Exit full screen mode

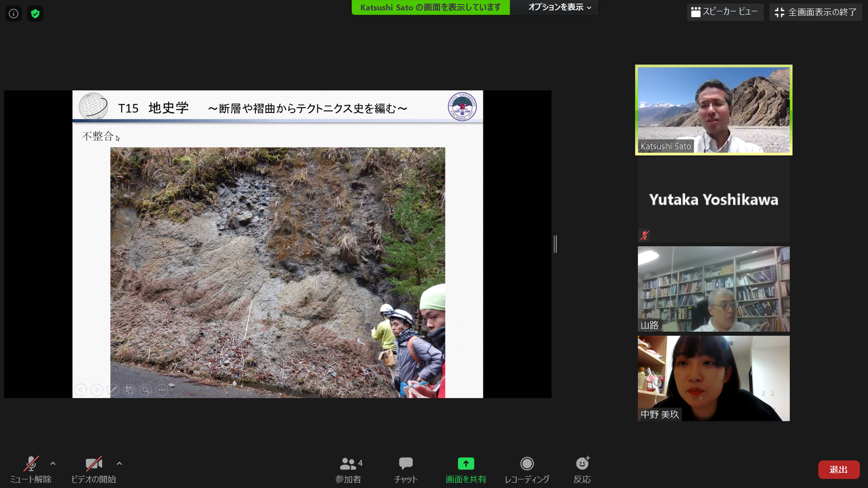tap(815, 12)
